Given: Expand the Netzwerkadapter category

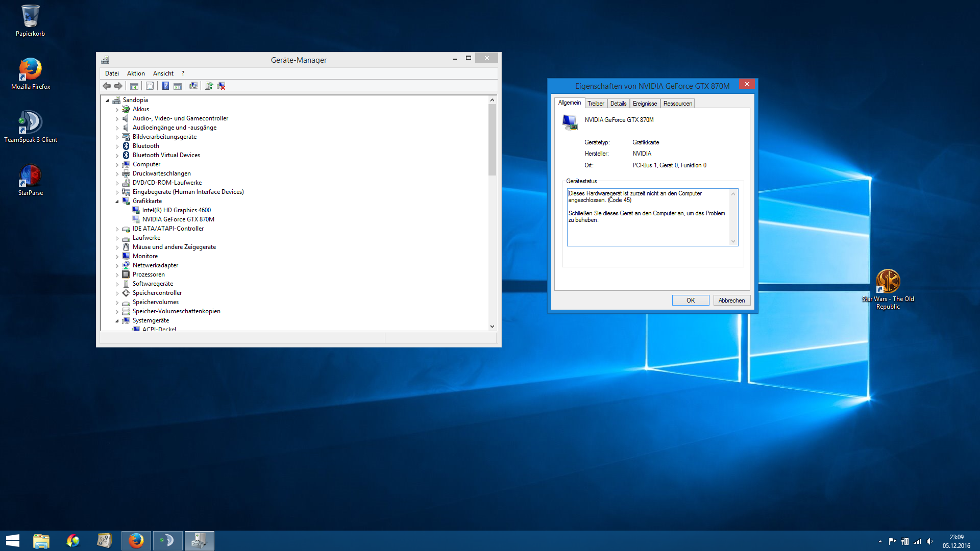Looking at the screenshot, I should coord(117,266).
